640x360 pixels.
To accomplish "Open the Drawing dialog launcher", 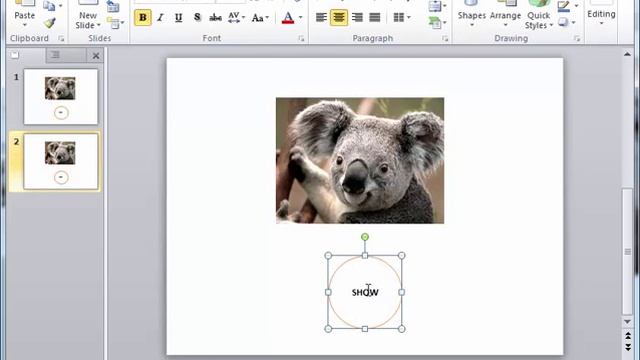I will 577,39.
